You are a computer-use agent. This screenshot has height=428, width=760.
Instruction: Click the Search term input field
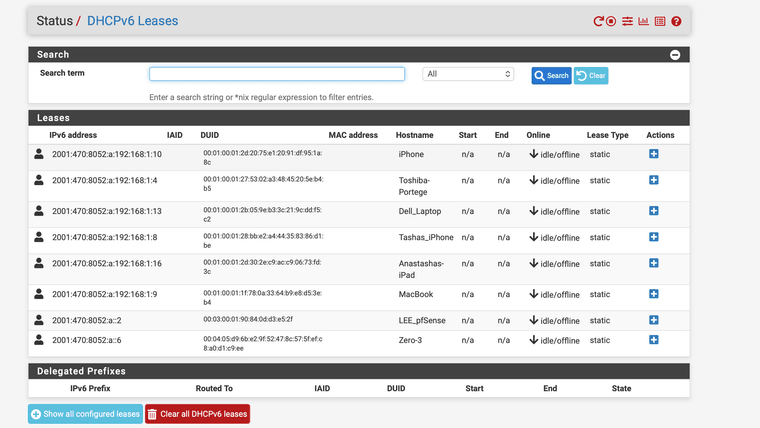tap(277, 74)
